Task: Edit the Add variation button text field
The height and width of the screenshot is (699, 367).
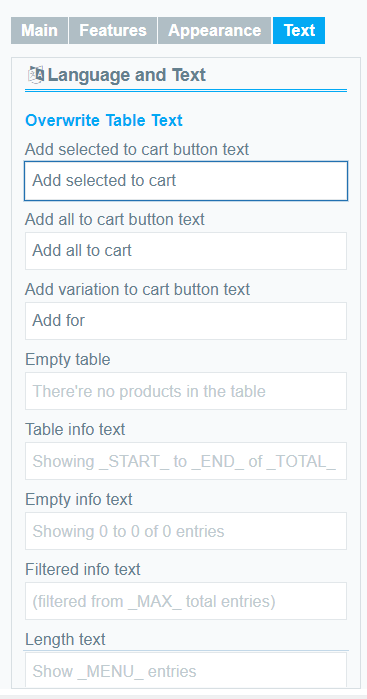Action: click(x=186, y=321)
